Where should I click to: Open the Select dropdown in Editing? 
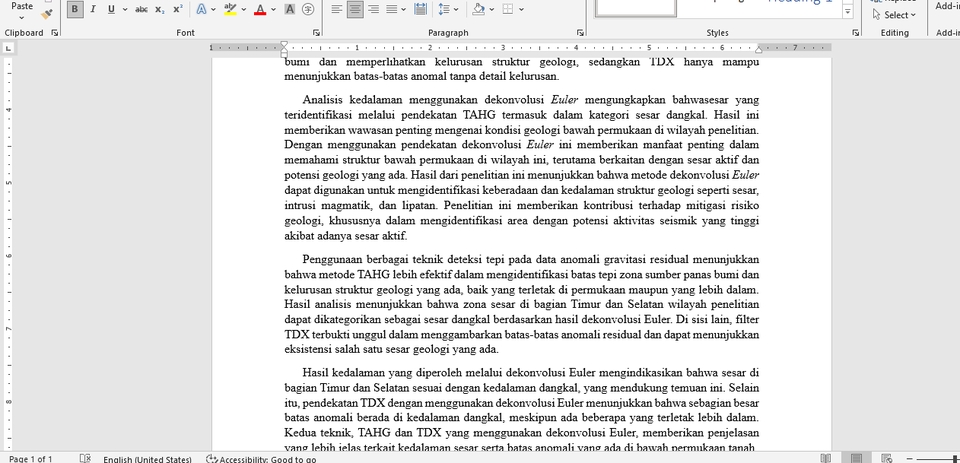click(894, 15)
